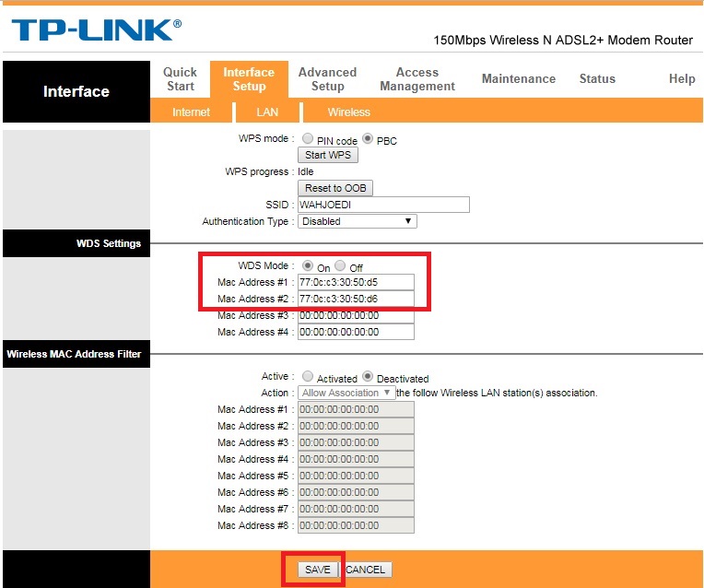Click the WDS Settings section header
Screen dimensions: 704x588
(x=76, y=243)
